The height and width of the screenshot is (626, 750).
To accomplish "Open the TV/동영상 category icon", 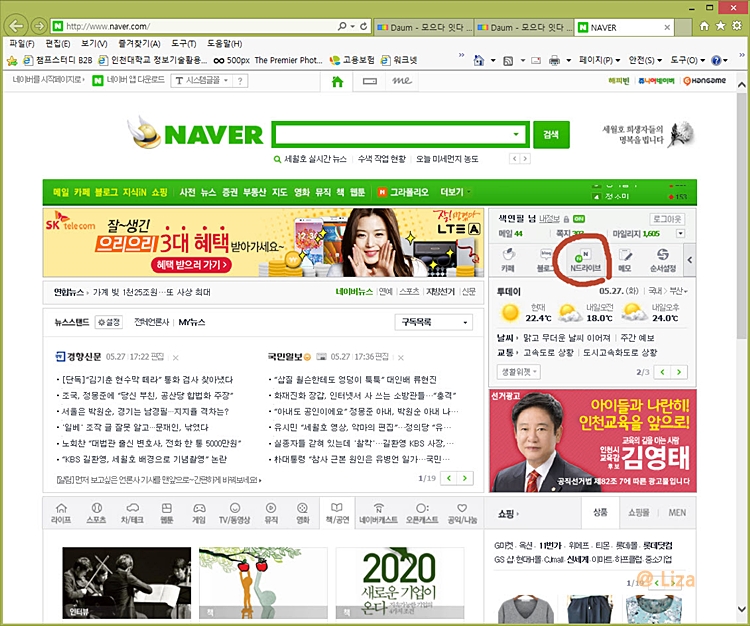I will pyautogui.click(x=235, y=514).
